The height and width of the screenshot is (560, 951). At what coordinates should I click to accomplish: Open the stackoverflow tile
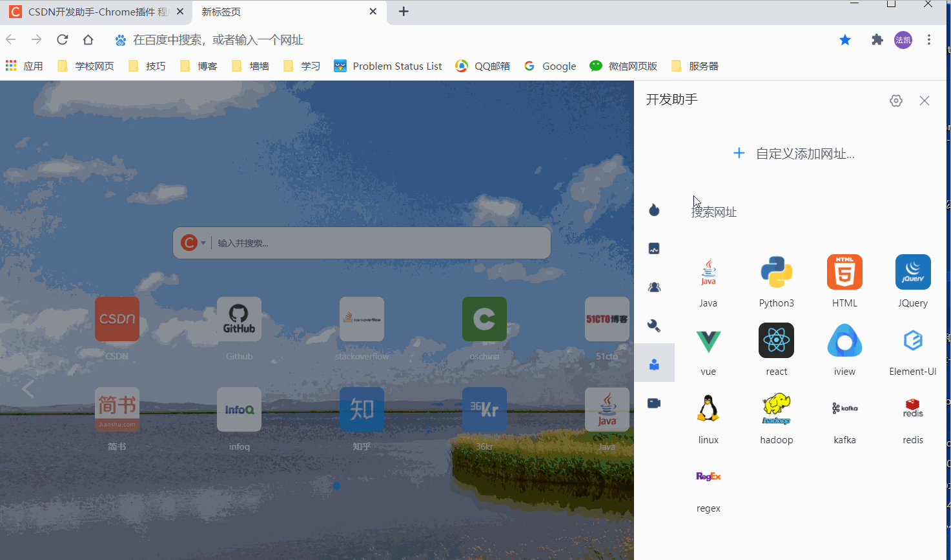pos(362,319)
